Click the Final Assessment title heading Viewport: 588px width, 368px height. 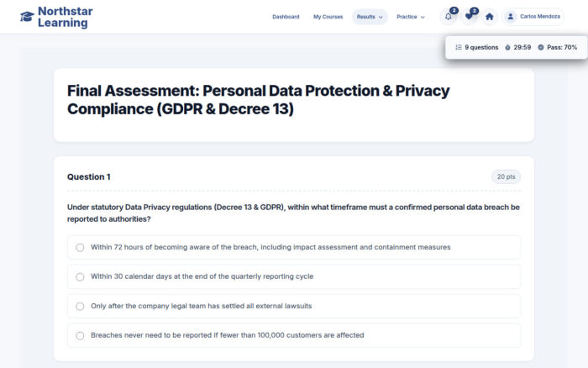coord(259,100)
